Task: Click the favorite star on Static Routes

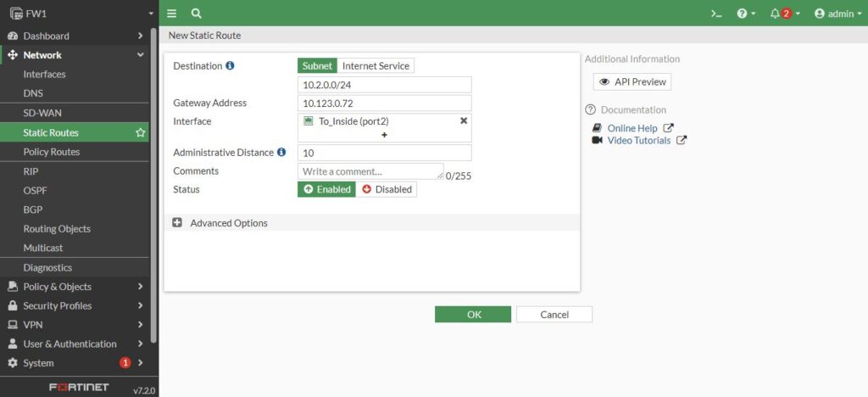Action: [141, 133]
